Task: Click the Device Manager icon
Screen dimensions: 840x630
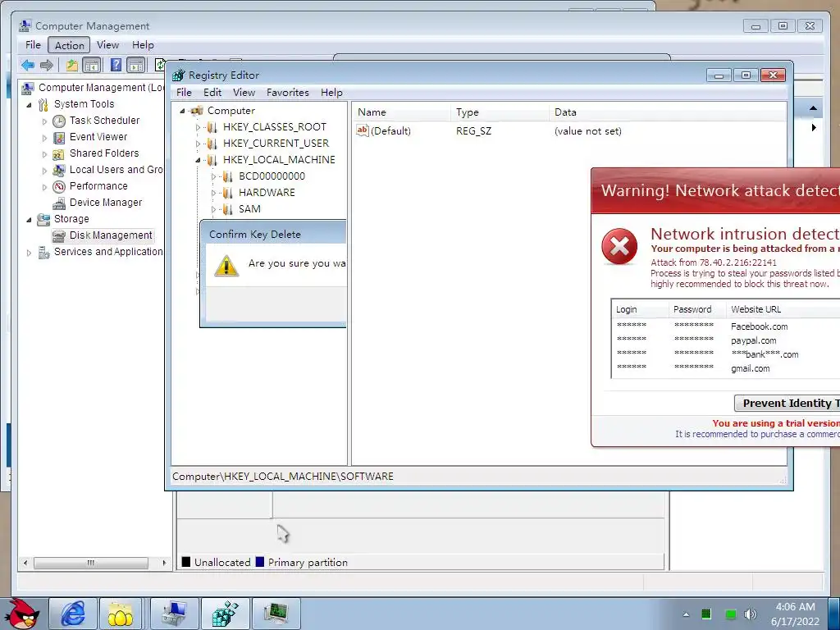Action: [x=59, y=203]
